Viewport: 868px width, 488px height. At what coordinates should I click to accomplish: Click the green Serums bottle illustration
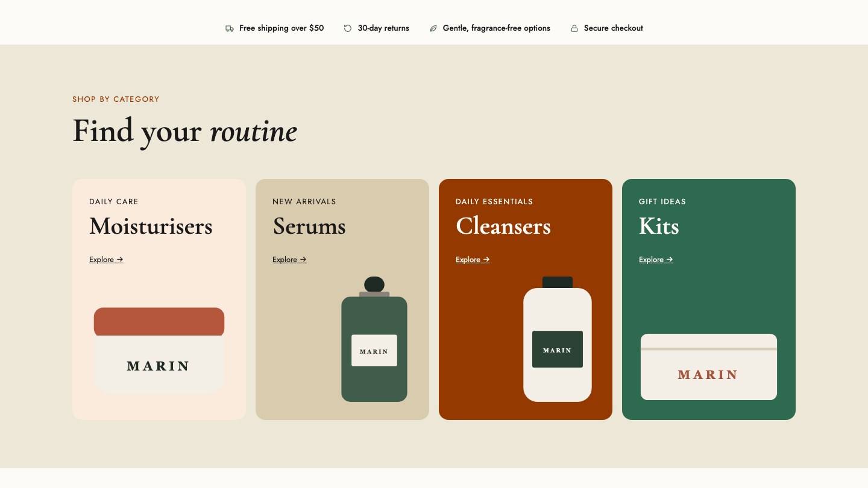(374, 339)
